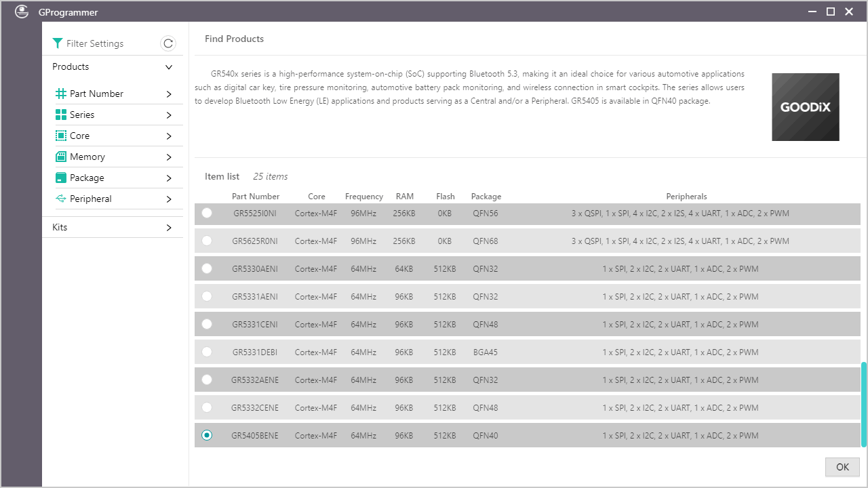Click the Memory icon in sidebar
Image resolution: width=868 pixels, height=488 pixels.
click(61, 157)
